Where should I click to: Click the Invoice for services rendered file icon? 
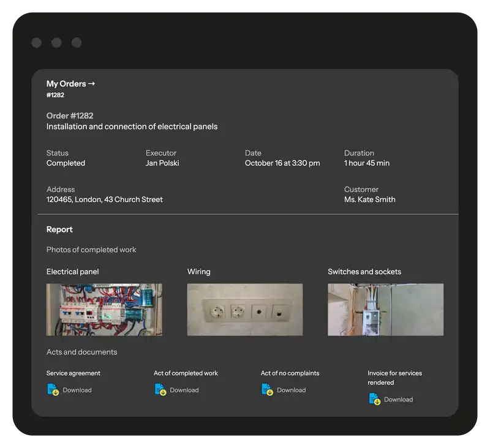[375, 400]
